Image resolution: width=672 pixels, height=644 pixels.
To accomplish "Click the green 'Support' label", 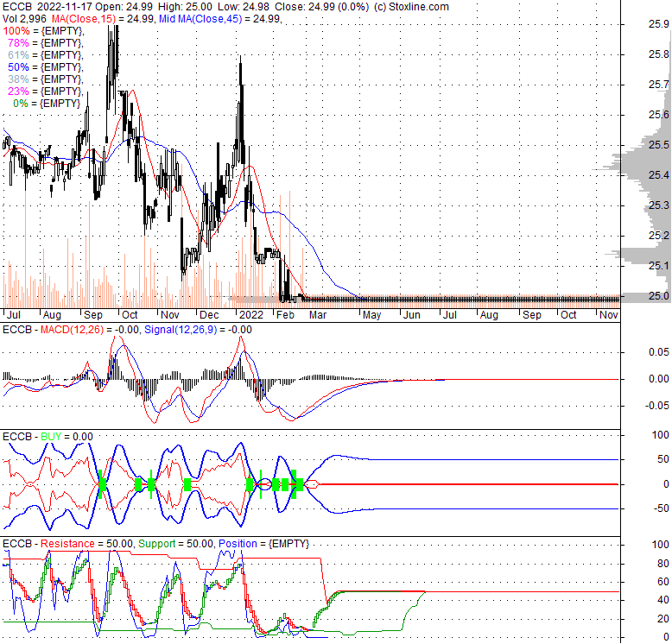I will (157, 543).
